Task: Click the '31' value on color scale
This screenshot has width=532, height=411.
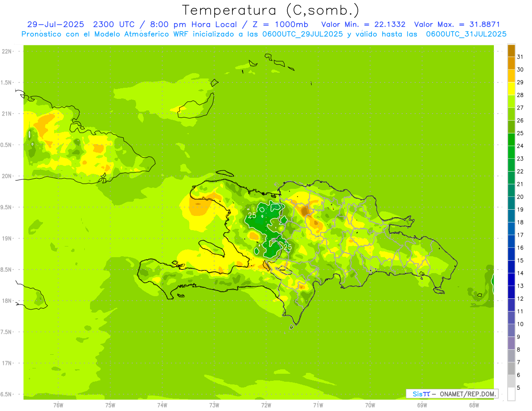Action: click(520, 57)
